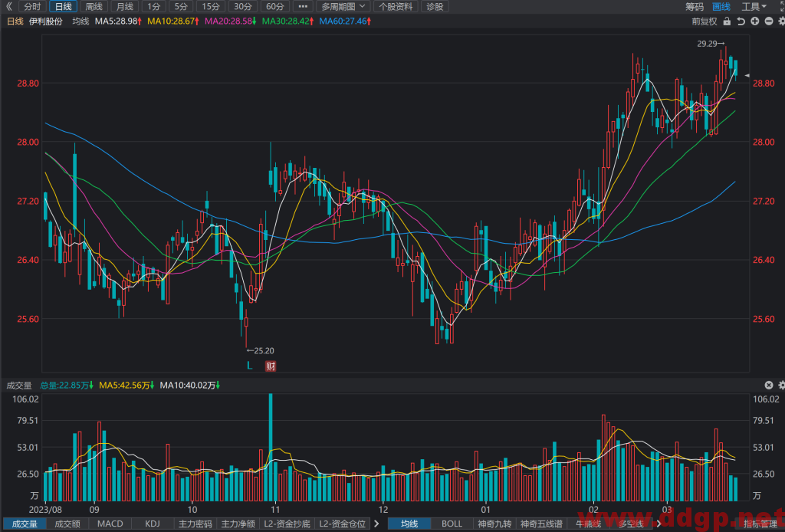Open 诊股 stock diagnosis
The height and width of the screenshot is (532, 785).
point(435,6)
